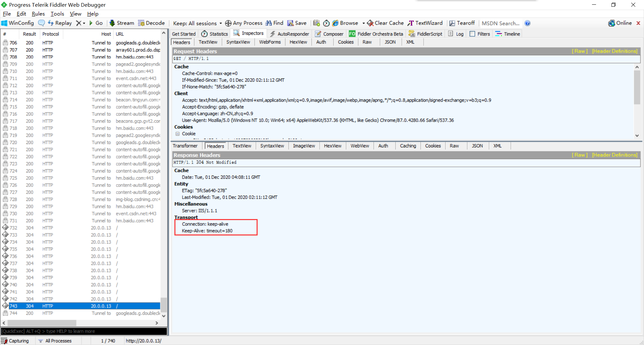
Task: Open the View menu
Action: click(75, 14)
